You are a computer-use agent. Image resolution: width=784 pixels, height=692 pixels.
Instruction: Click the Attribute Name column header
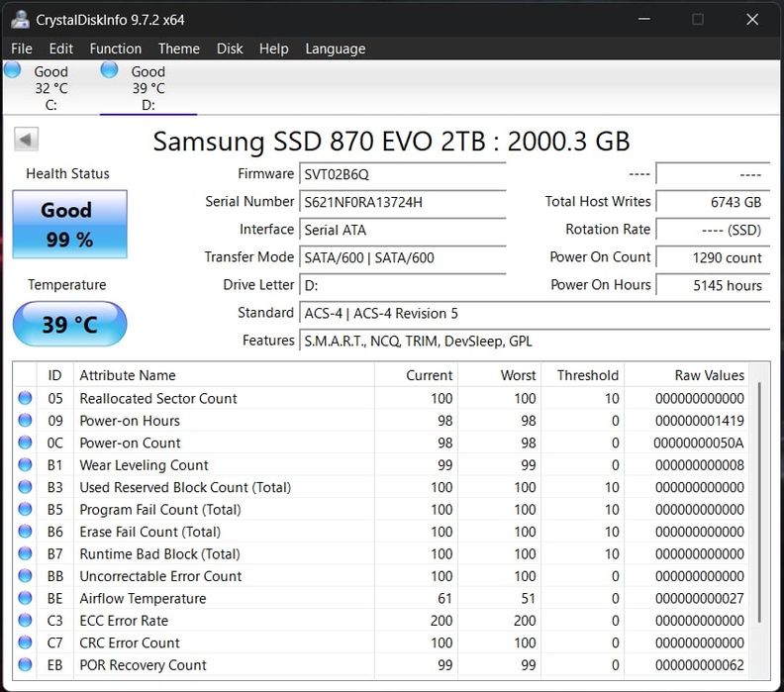224,375
